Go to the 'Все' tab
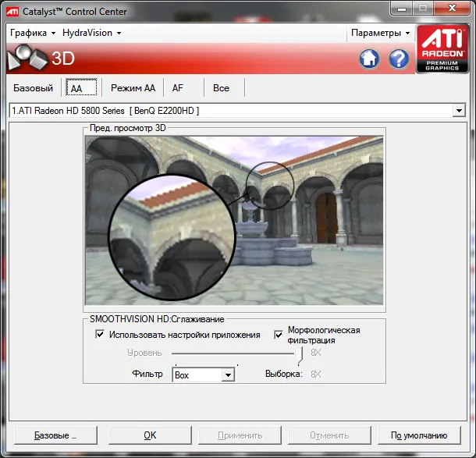Image resolution: width=476 pixels, height=458 pixels. tap(222, 88)
